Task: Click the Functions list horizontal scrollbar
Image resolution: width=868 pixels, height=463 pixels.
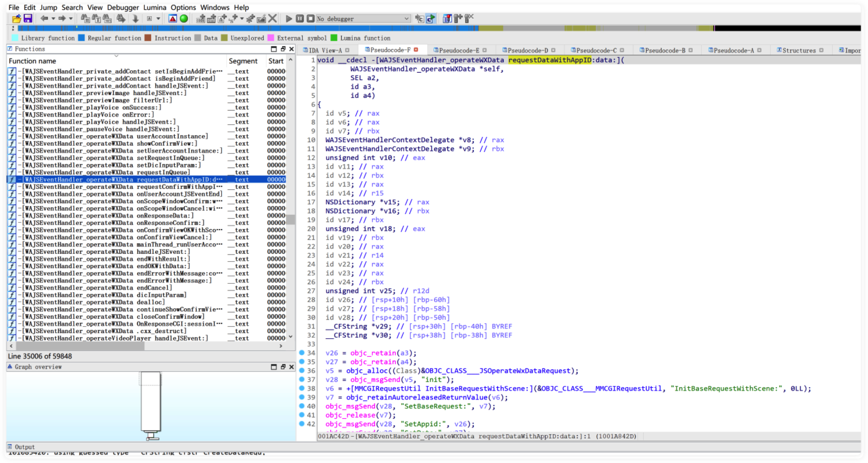Action: pyautogui.click(x=80, y=346)
